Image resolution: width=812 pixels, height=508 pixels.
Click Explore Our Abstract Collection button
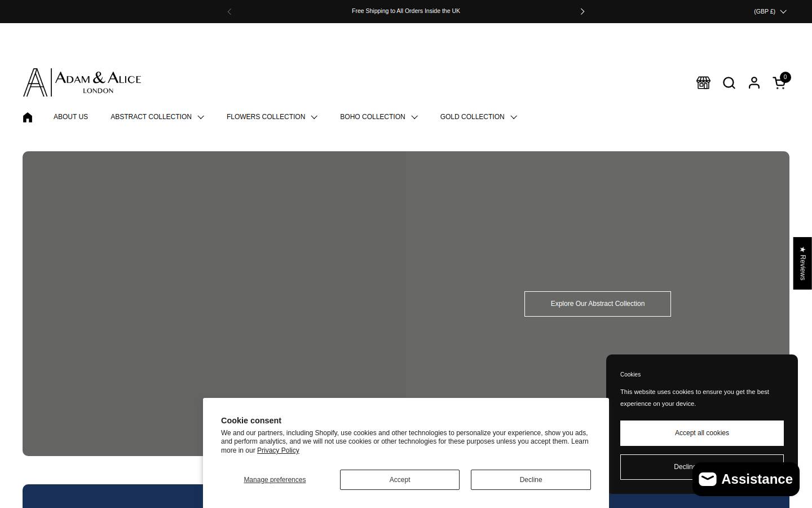click(x=598, y=304)
